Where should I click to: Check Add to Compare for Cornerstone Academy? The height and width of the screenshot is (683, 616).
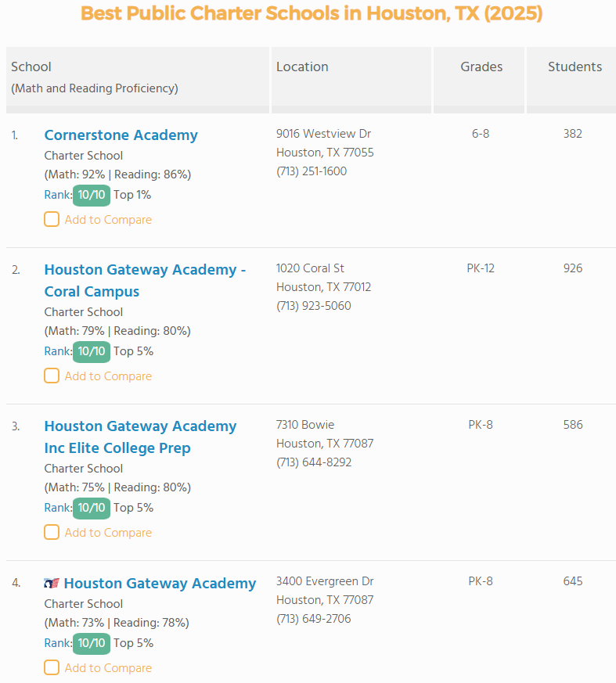pos(51,219)
